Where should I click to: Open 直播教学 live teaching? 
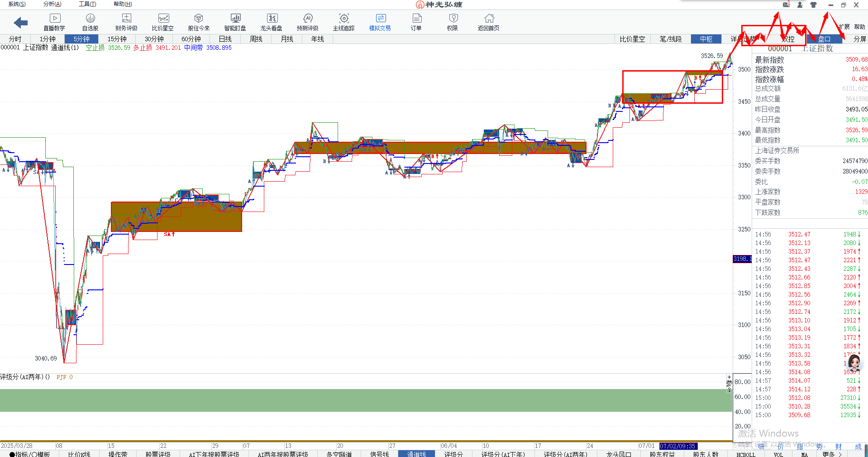[54, 22]
